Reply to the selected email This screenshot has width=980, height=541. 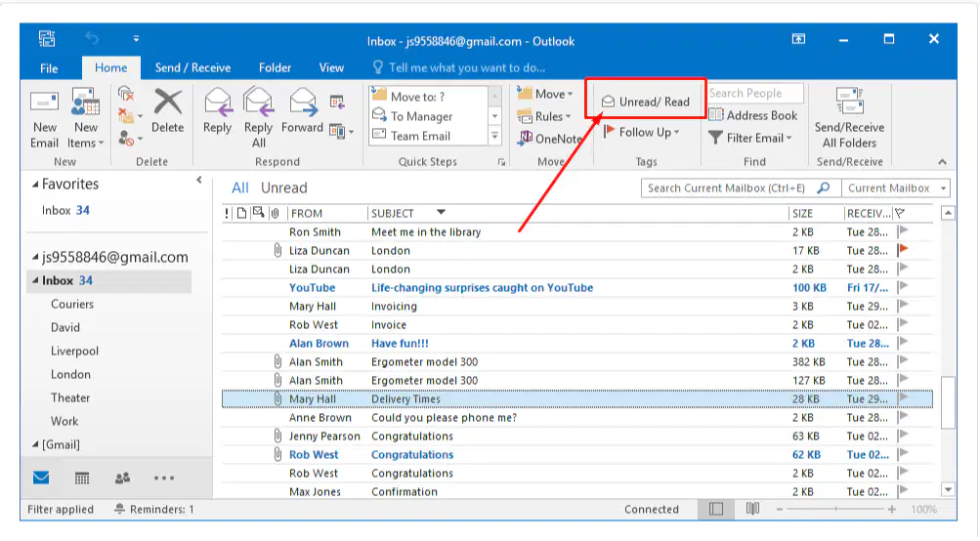click(218, 111)
